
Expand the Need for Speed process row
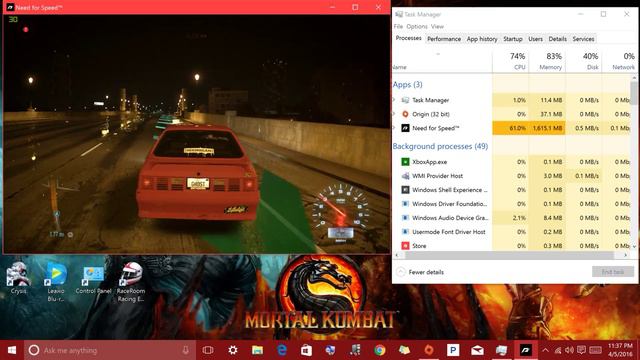pyautogui.click(x=394, y=128)
